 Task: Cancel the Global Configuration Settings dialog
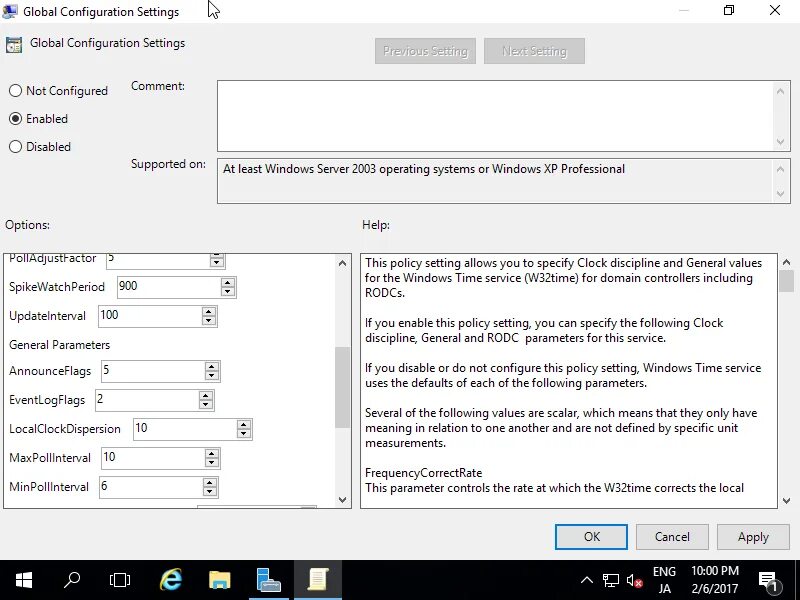[x=672, y=537]
